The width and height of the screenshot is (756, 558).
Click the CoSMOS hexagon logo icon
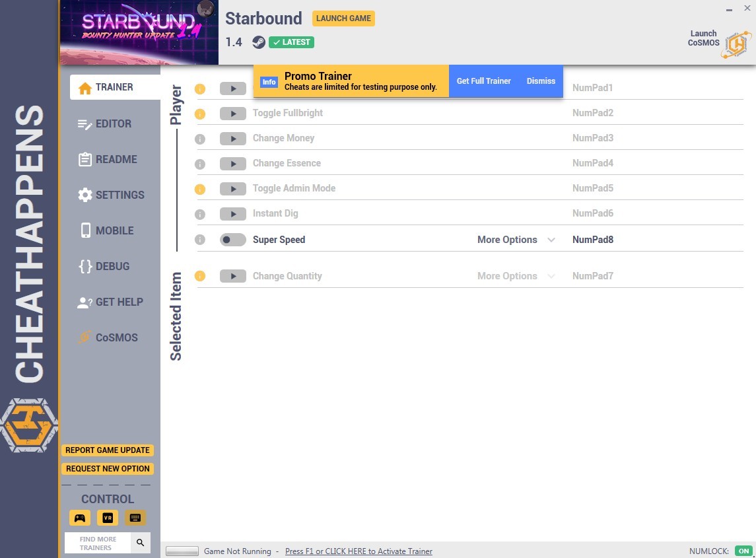click(736, 45)
